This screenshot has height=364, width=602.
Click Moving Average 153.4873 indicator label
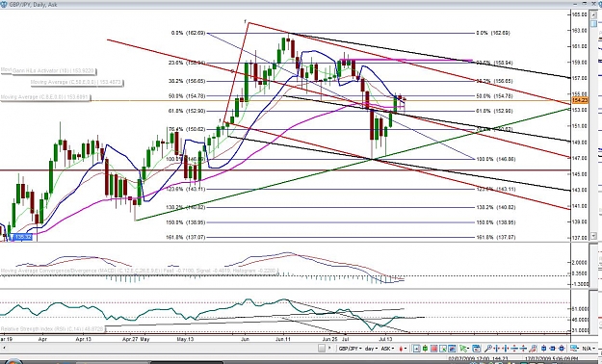78,82
